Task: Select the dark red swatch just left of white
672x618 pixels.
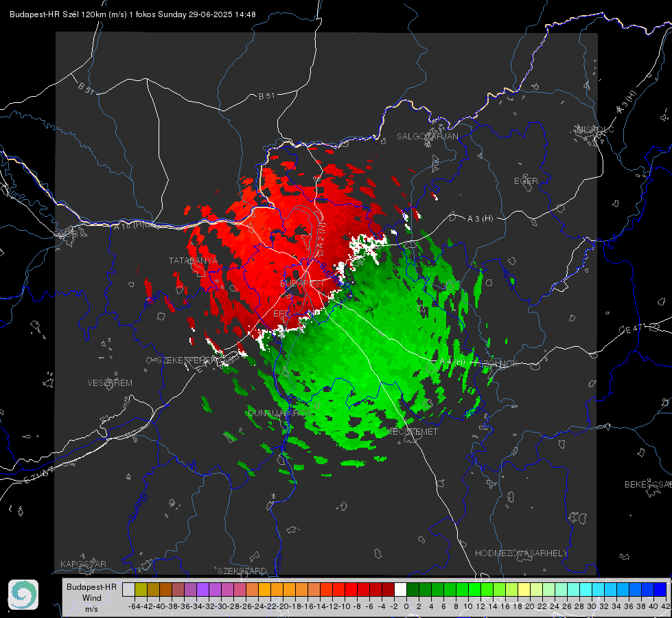Action: coord(388,590)
